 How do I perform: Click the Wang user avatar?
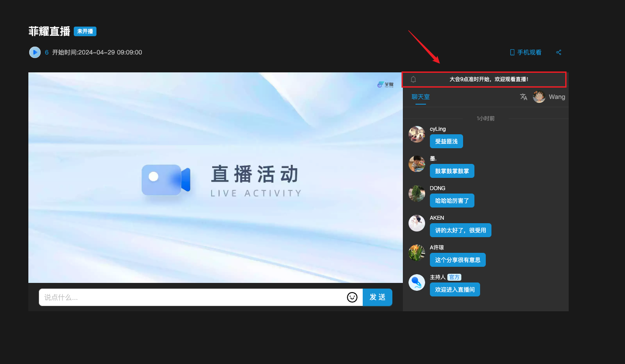tap(539, 97)
